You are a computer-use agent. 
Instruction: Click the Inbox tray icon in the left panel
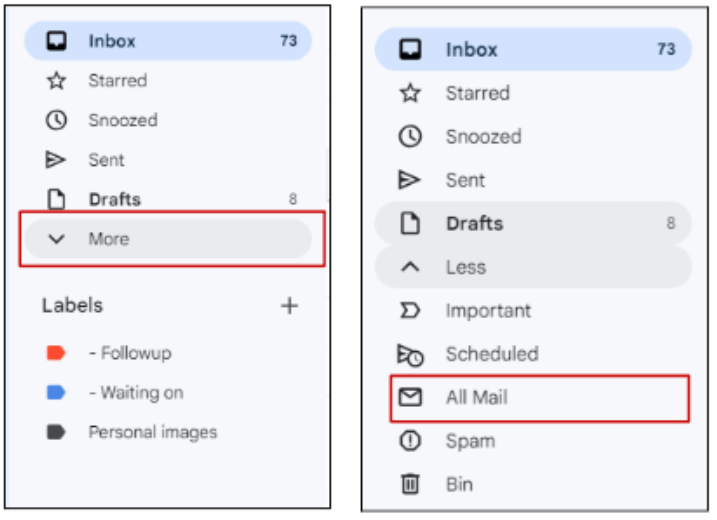[57, 41]
